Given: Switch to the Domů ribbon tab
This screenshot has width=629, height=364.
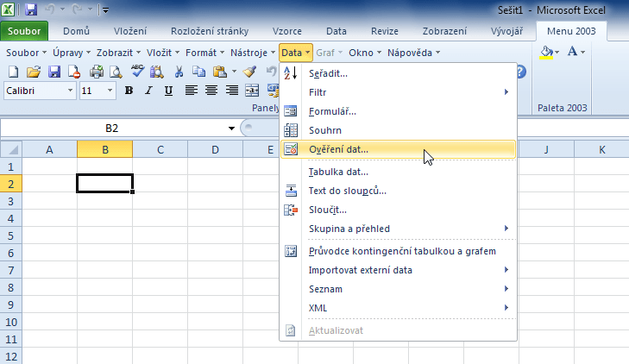Looking at the screenshot, I should (76, 31).
